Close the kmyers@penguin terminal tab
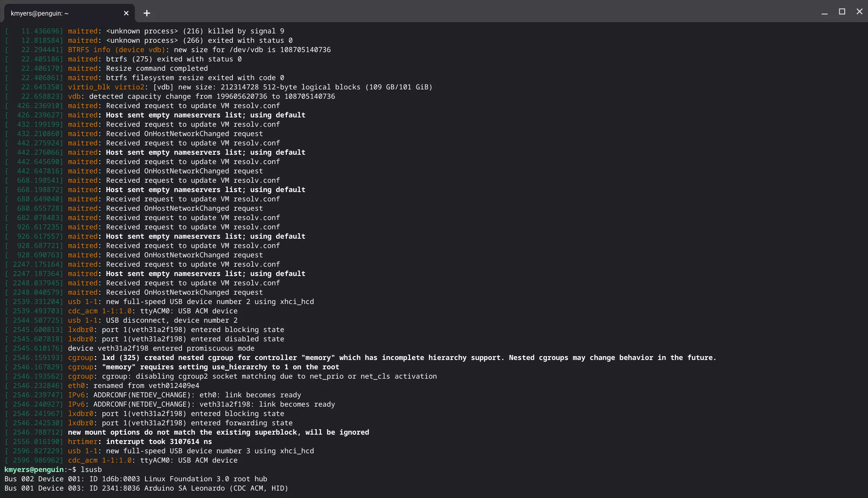This screenshot has height=498, width=868. click(x=126, y=13)
